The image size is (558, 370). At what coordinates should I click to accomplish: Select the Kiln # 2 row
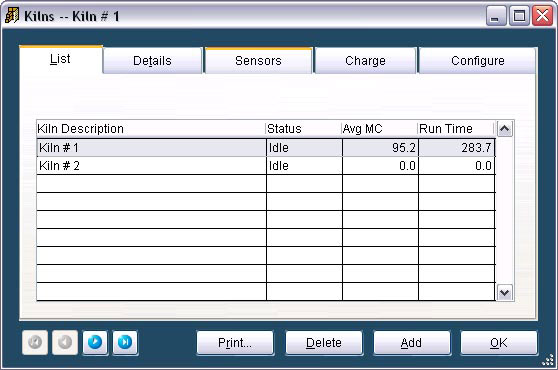(x=265, y=166)
